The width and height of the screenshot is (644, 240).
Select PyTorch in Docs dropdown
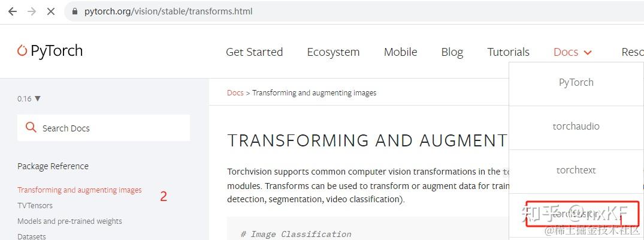tap(576, 82)
